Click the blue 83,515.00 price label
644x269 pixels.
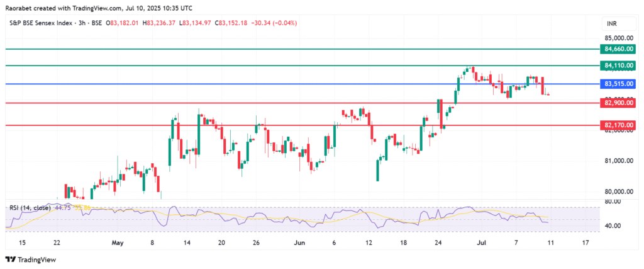tap(616, 84)
